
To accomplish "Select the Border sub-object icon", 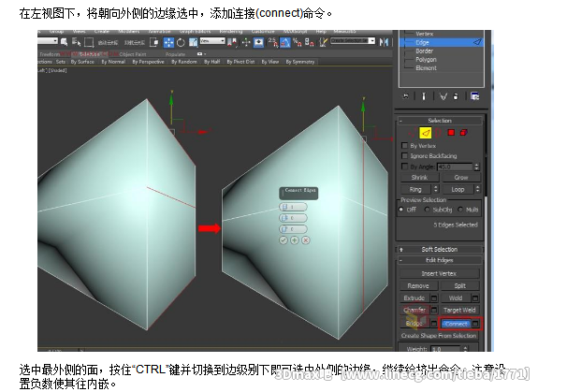I will coord(438,133).
